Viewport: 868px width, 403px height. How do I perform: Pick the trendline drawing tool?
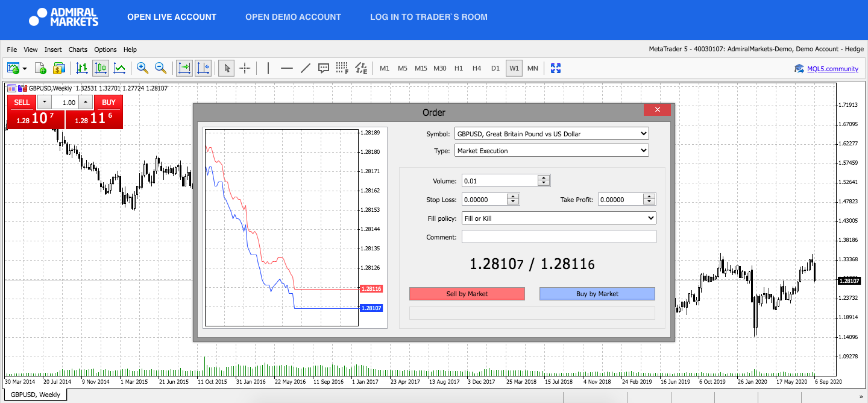pos(306,68)
